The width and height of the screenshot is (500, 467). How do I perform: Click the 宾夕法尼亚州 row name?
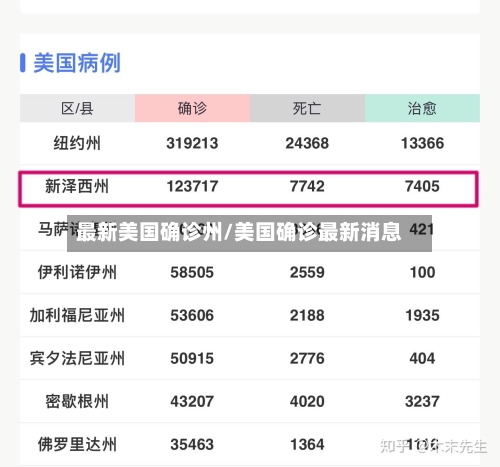[x=77, y=358]
